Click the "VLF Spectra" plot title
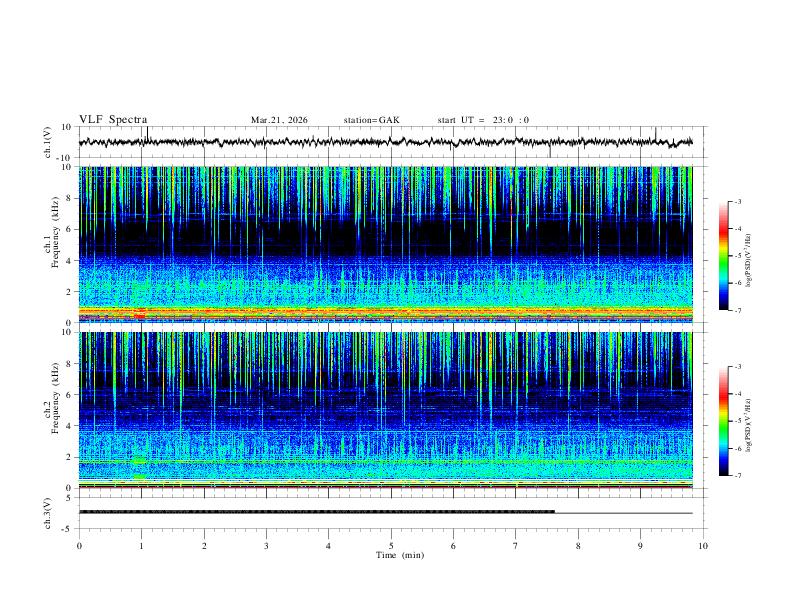The image size is (792, 612). (x=113, y=120)
